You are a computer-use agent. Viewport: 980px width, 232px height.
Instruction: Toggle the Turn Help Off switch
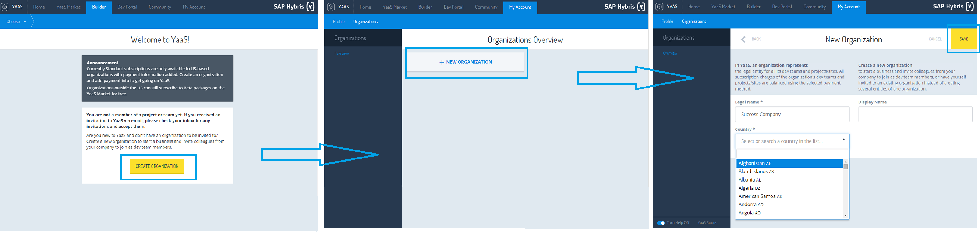[661, 223]
